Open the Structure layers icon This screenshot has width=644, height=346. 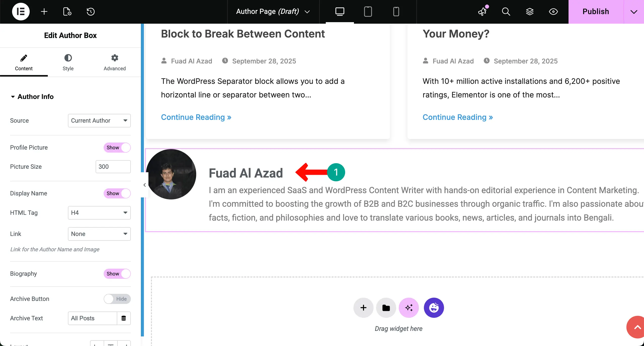point(530,12)
